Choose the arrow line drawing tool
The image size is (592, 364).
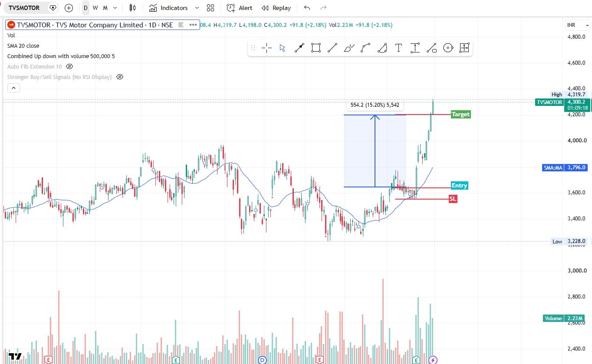pos(299,48)
